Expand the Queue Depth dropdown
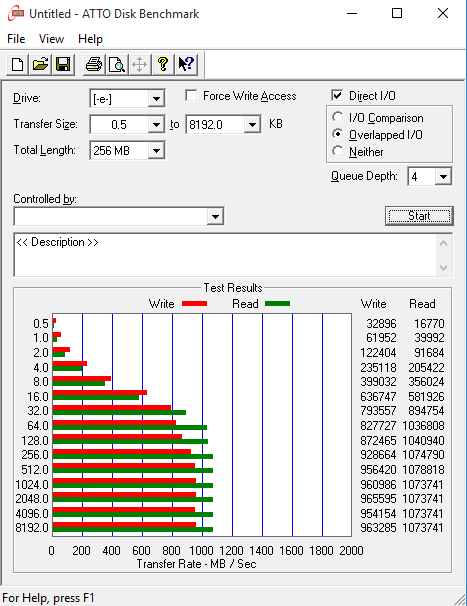The width and height of the screenshot is (467, 606). point(443,177)
